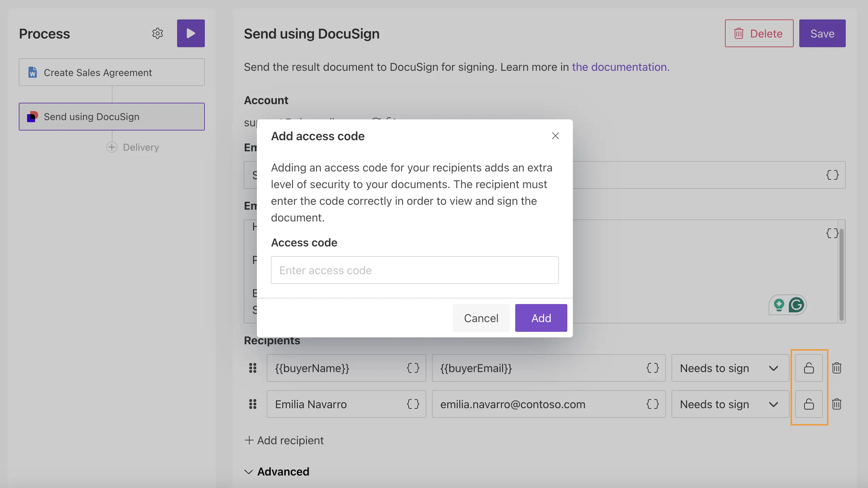Image resolution: width=868 pixels, height=488 pixels.
Task: Open the Needs to sign dropdown for Emilia Navarro
Action: 730,404
